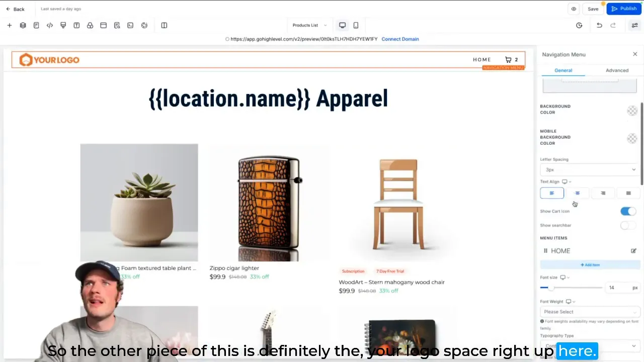Expand Font Weight device selector
The image size is (644, 362).
571,302
